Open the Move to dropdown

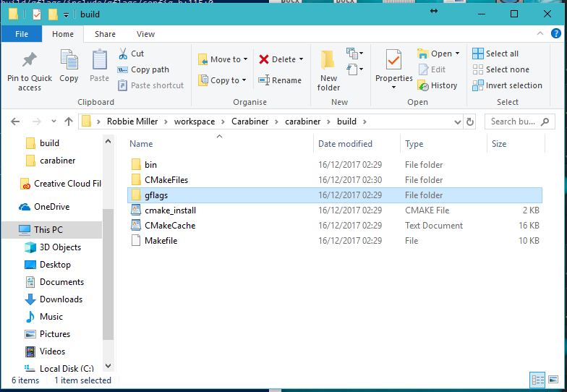pyautogui.click(x=223, y=59)
